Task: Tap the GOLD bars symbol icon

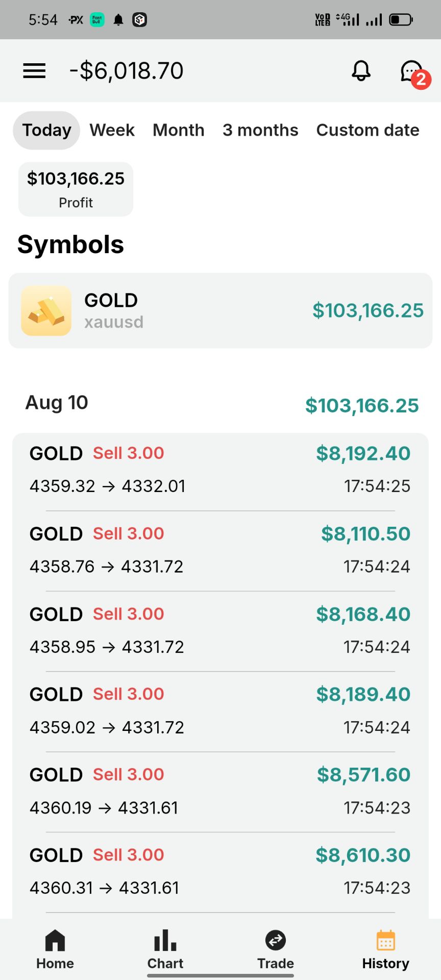Action: pyautogui.click(x=46, y=310)
